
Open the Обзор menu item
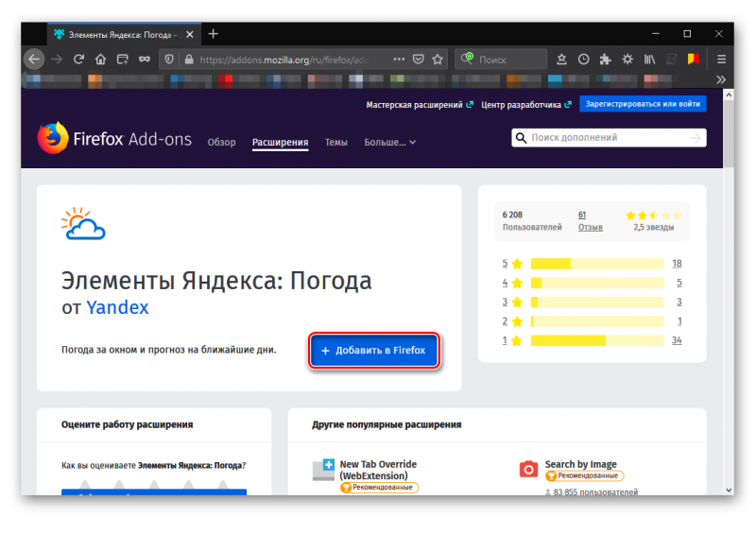[222, 143]
